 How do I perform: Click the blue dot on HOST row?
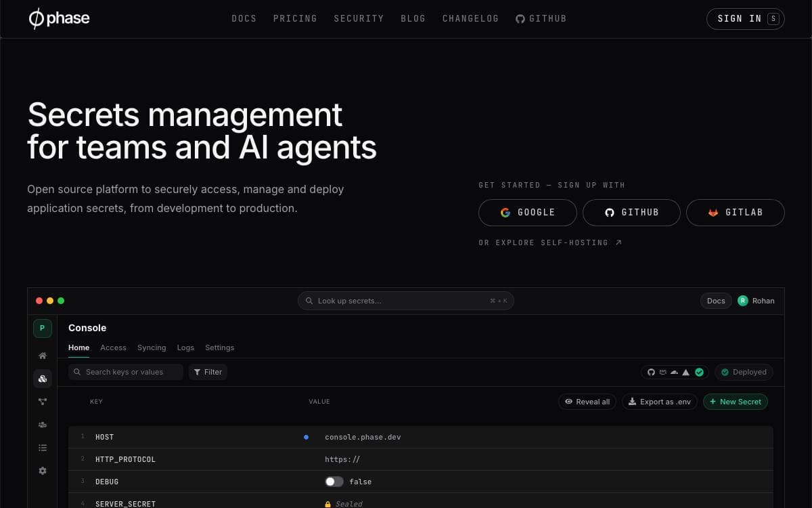pyautogui.click(x=306, y=437)
